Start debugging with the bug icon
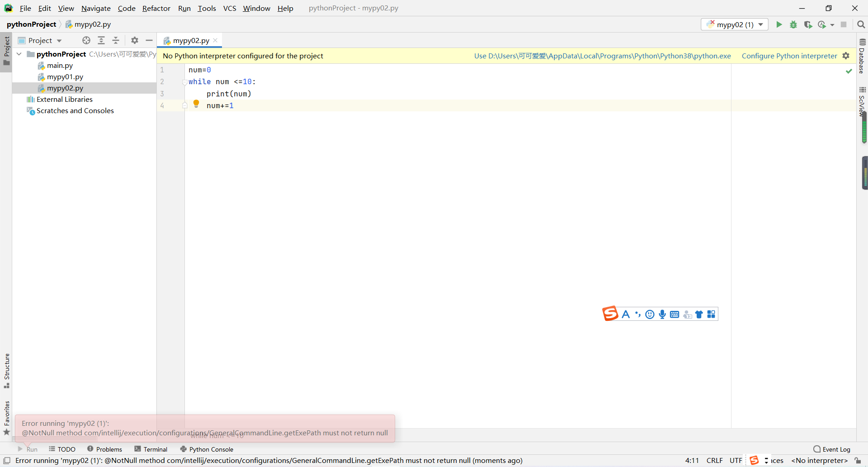The width and height of the screenshot is (868, 467). pyautogui.click(x=793, y=24)
